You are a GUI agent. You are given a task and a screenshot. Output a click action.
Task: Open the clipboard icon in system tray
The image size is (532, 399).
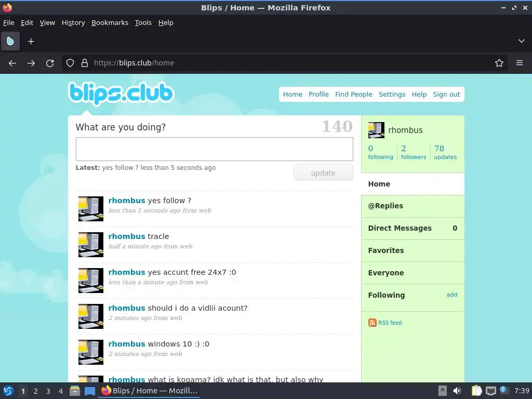pyautogui.click(x=477, y=391)
